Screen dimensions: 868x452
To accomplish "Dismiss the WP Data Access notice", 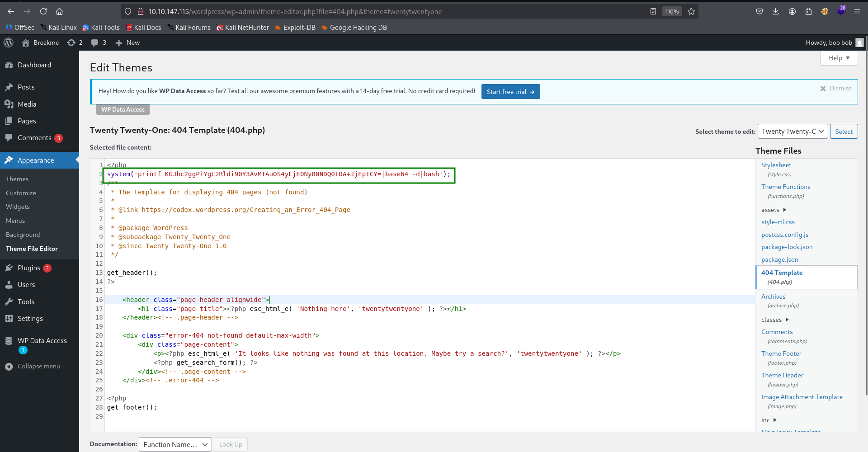I will point(835,88).
